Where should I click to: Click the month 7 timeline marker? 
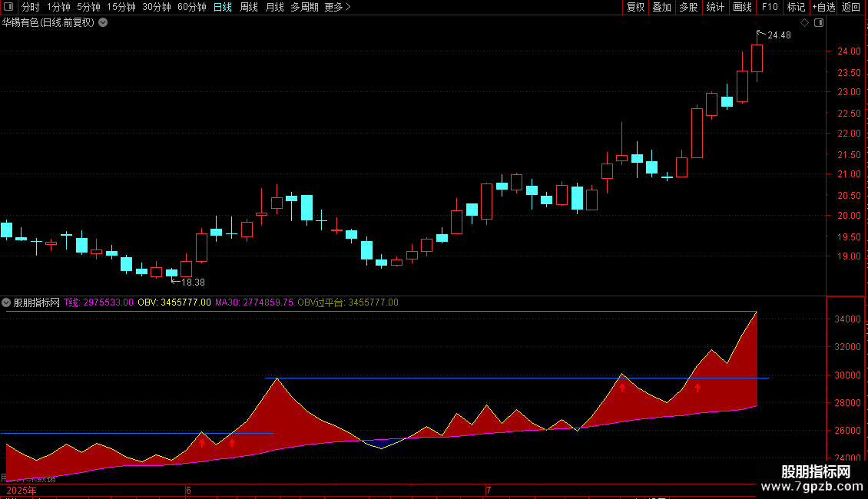coord(489,490)
